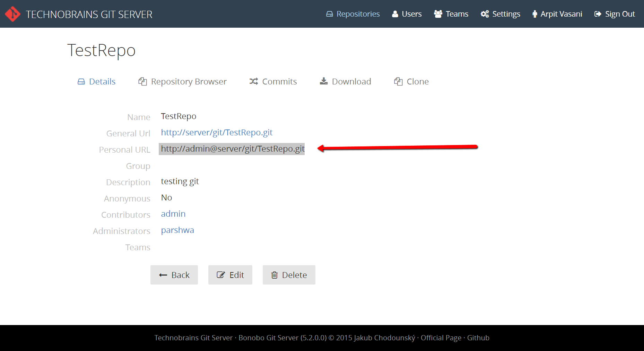Click the Download tray icon
Image resolution: width=644 pixels, height=351 pixels.
point(323,81)
